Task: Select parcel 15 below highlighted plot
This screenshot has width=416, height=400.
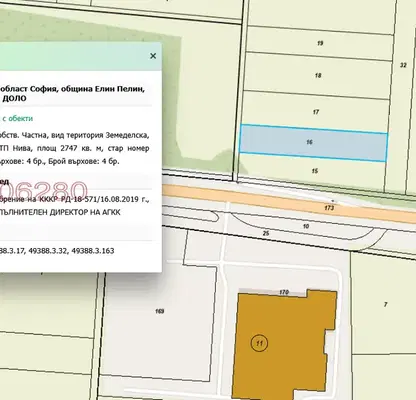Action: click(x=315, y=171)
